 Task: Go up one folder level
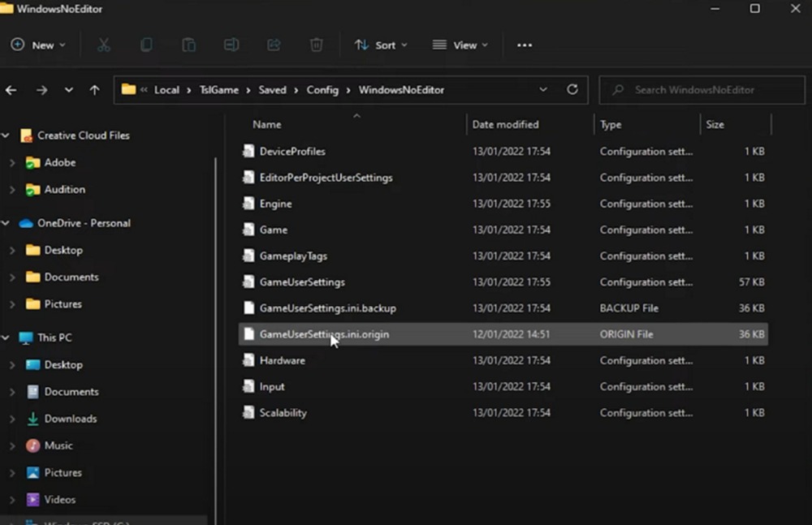tap(94, 90)
